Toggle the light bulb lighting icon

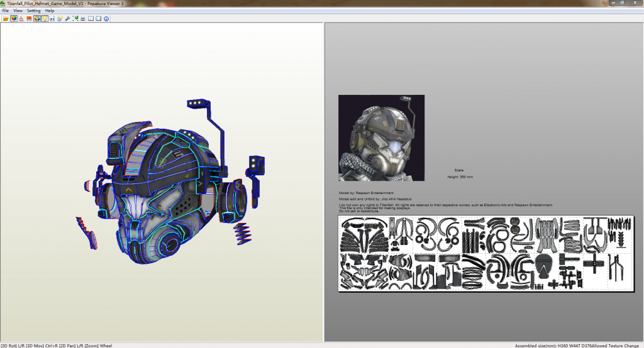click(x=45, y=18)
